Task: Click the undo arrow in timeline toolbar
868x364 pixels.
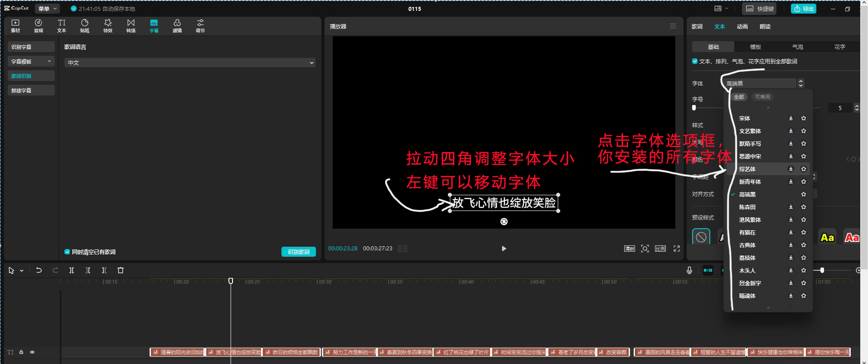Action: tap(39, 270)
